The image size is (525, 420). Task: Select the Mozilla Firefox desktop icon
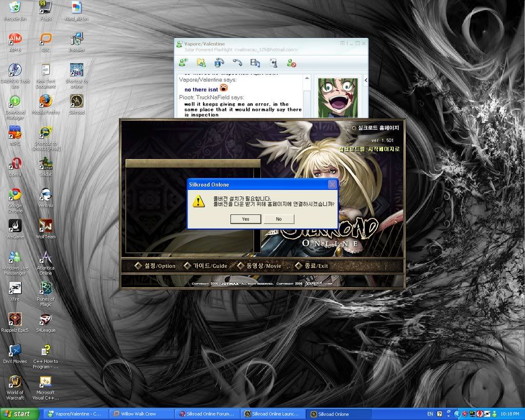(46, 105)
